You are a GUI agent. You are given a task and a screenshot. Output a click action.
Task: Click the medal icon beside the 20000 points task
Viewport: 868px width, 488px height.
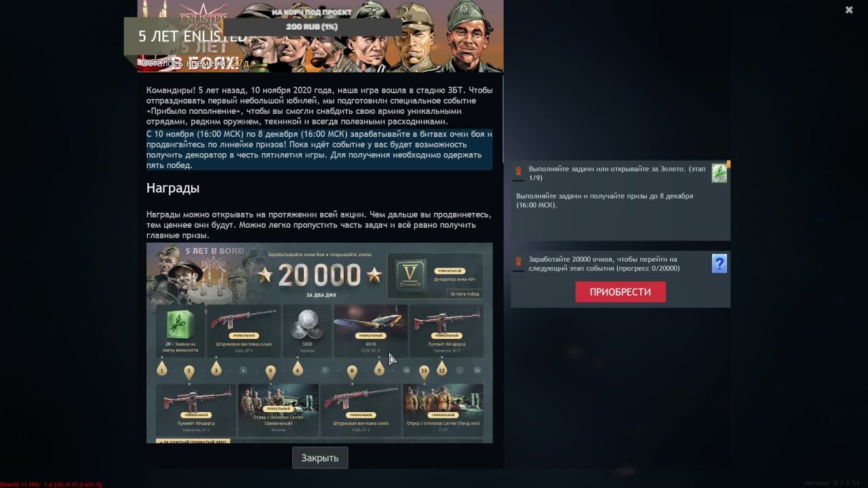pos(519,261)
